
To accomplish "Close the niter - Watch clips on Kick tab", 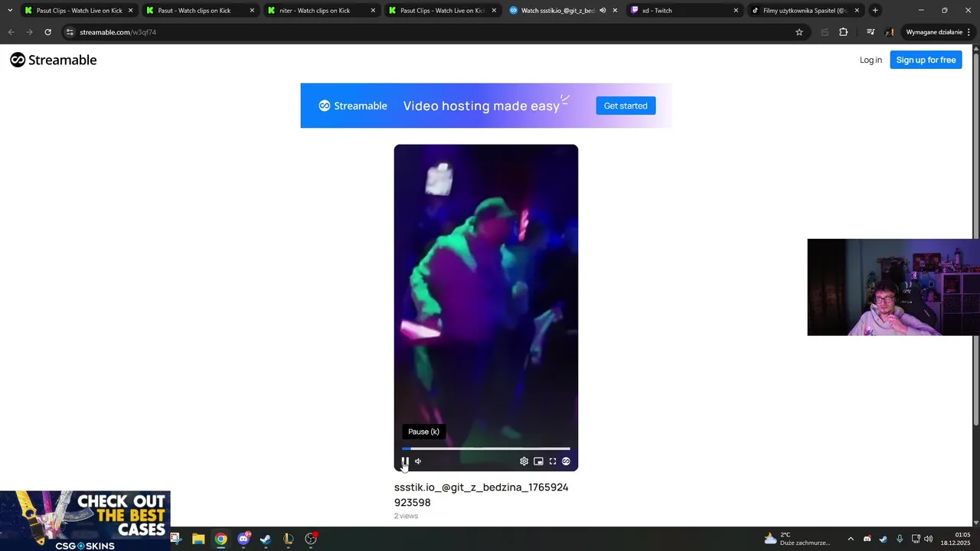I will pyautogui.click(x=373, y=11).
